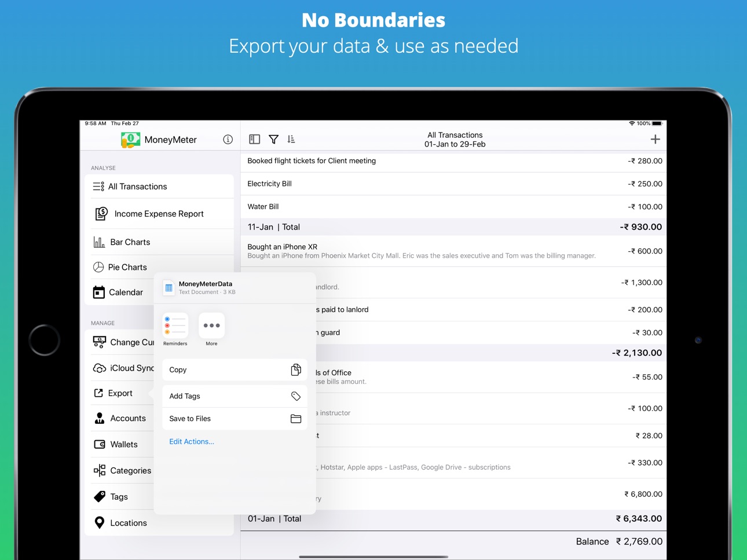
Task: Click the ₹ 28.00 transaction amount
Action: click(x=649, y=435)
